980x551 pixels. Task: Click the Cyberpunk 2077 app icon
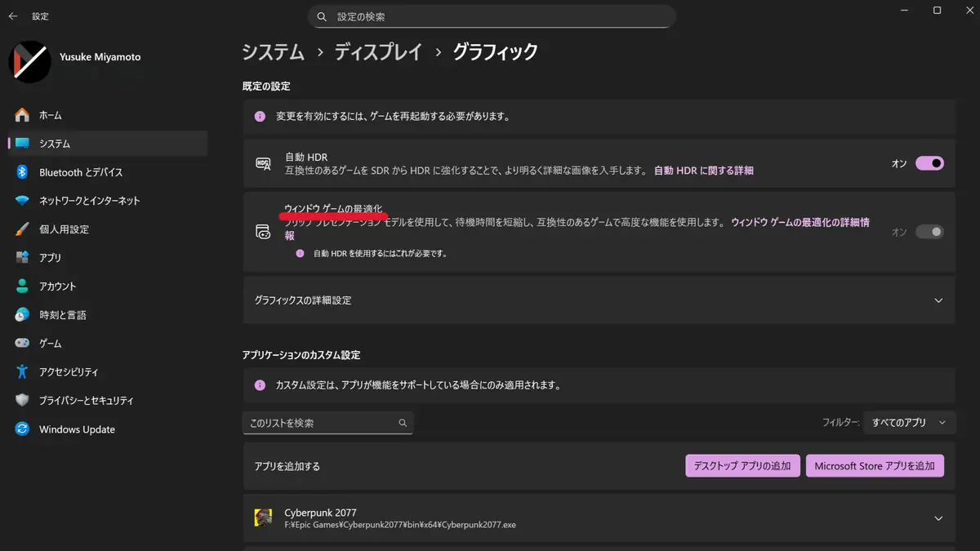[263, 518]
